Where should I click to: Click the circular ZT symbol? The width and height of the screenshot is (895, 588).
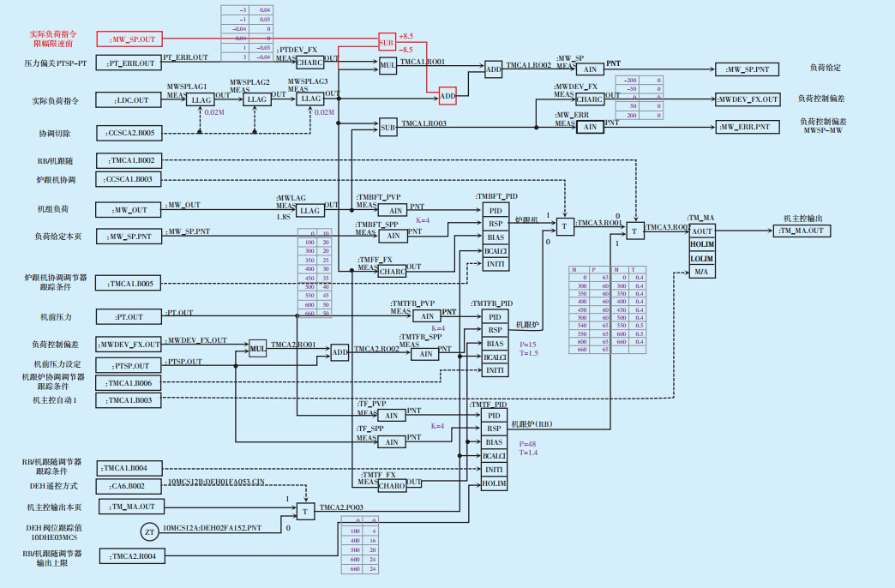(x=149, y=532)
